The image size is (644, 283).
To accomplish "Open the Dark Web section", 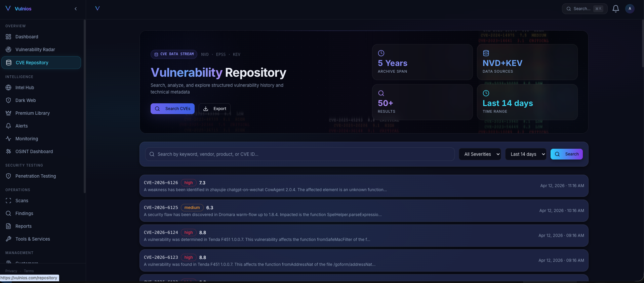I will click(41, 100).
